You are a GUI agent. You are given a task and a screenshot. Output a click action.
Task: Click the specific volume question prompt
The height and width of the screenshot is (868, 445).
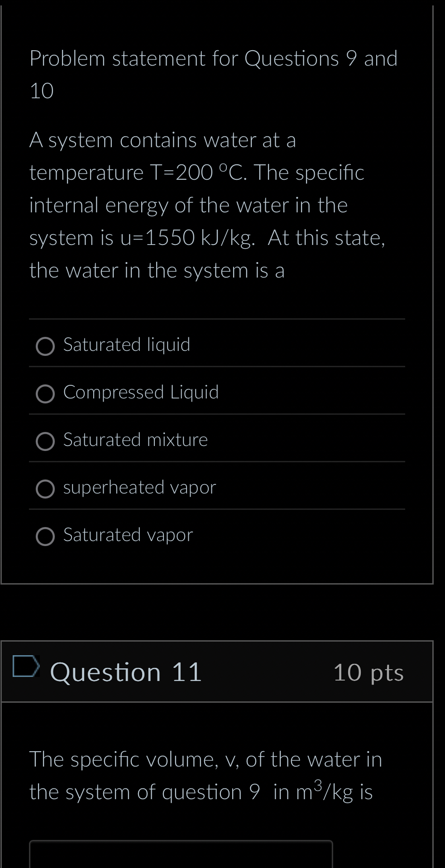[x=206, y=776]
